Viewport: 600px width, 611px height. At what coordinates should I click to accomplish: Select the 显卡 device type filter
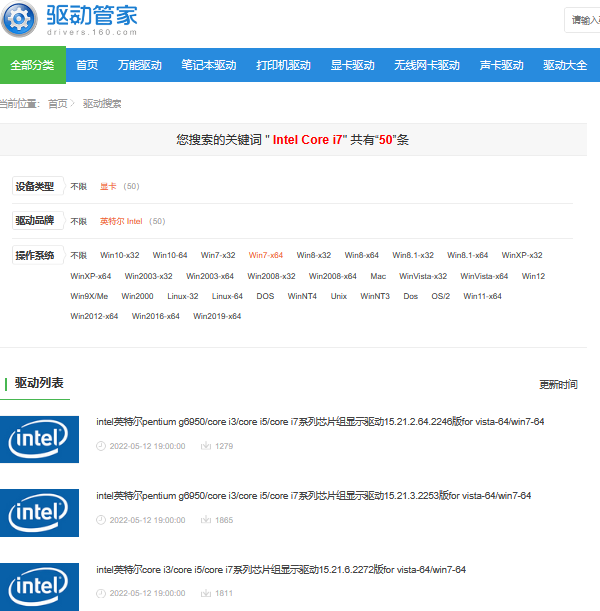pyautogui.click(x=108, y=186)
